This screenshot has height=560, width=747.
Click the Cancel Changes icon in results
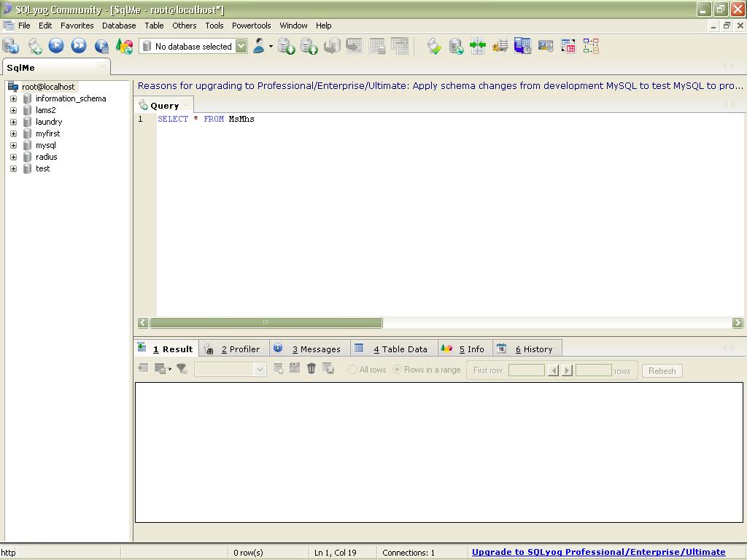[328, 368]
